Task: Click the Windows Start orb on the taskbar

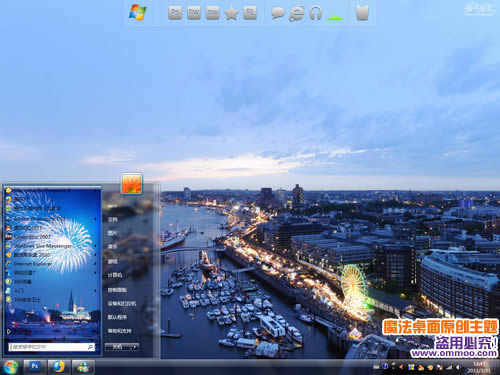Action: [10, 367]
